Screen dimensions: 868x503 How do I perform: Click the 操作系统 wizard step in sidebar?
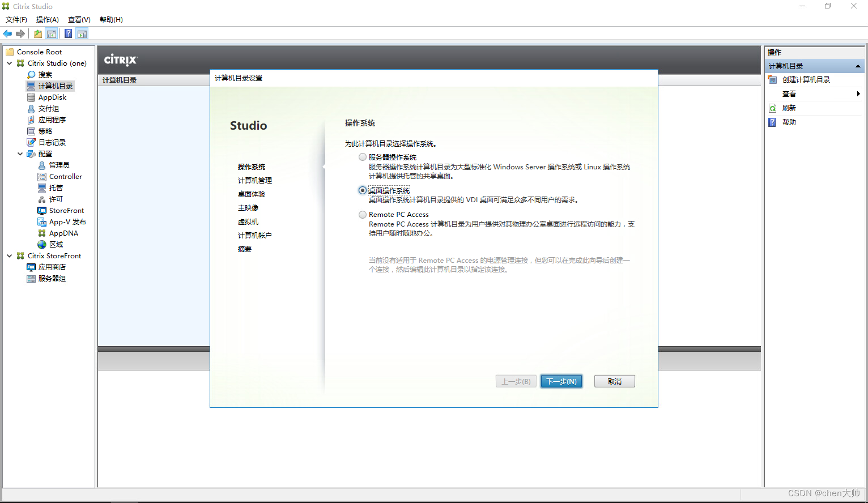click(x=252, y=167)
